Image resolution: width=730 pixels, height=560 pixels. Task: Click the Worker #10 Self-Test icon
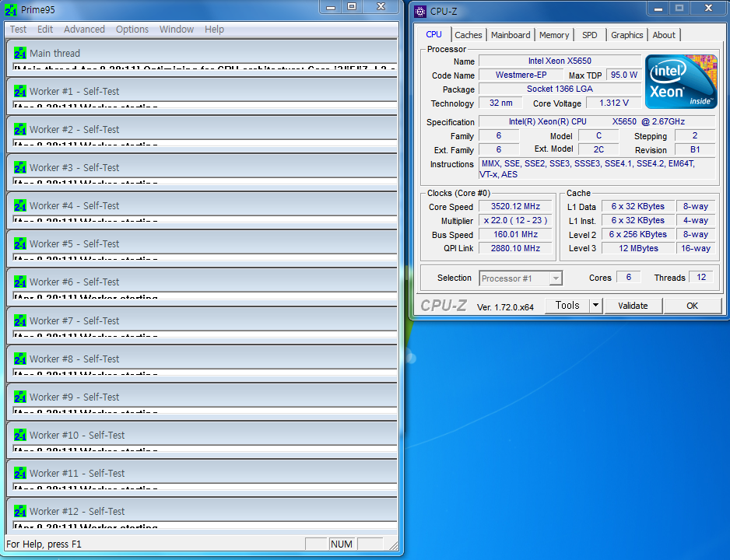[20, 436]
